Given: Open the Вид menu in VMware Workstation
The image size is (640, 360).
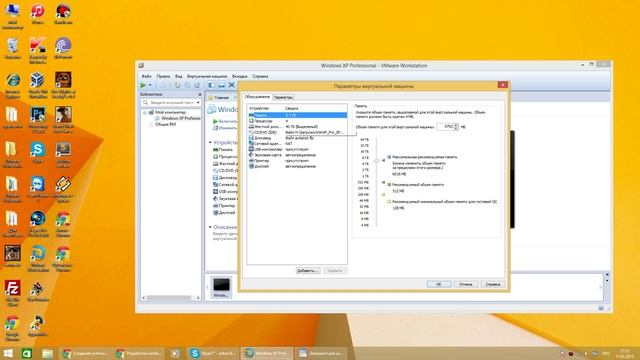Looking at the screenshot, I should coord(179,76).
